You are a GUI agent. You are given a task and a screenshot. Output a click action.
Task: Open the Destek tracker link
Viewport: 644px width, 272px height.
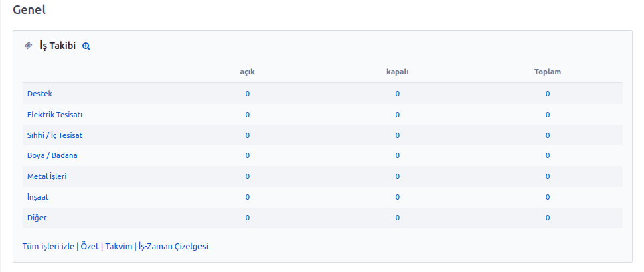40,94
